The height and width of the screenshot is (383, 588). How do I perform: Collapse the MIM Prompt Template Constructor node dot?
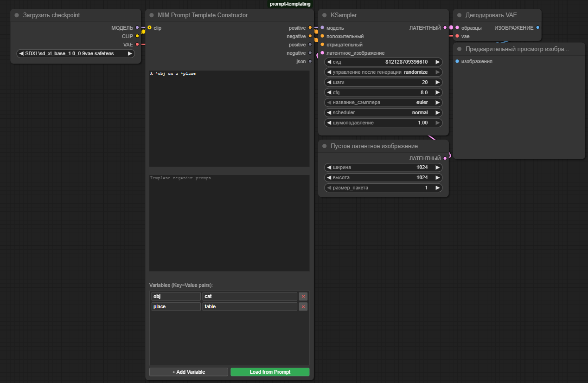(x=152, y=15)
